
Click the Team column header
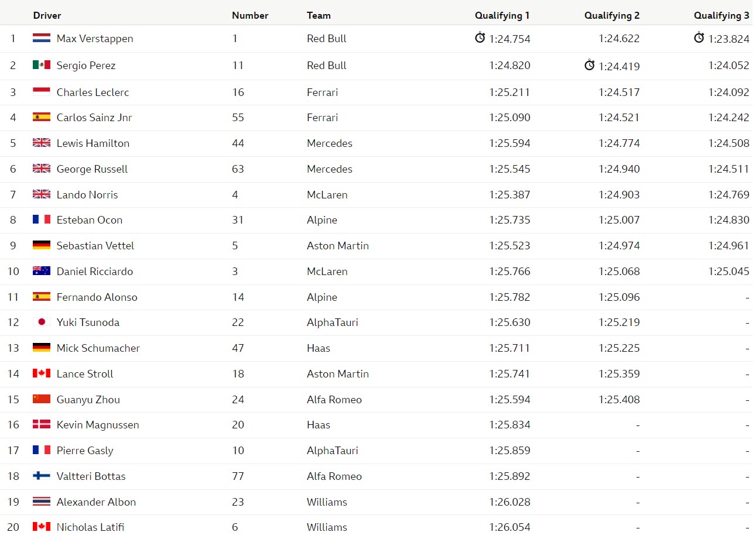[319, 16]
